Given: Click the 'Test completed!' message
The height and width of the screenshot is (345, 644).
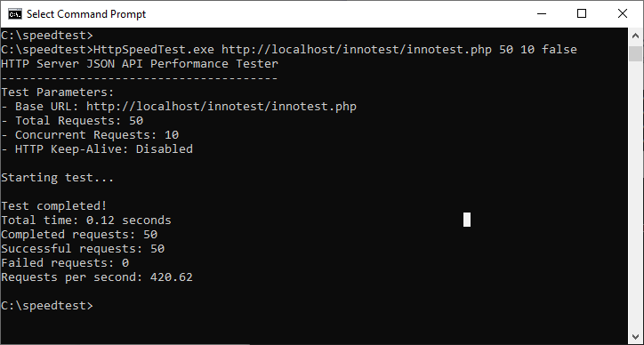Looking at the screenshot, I should point(53,206).
